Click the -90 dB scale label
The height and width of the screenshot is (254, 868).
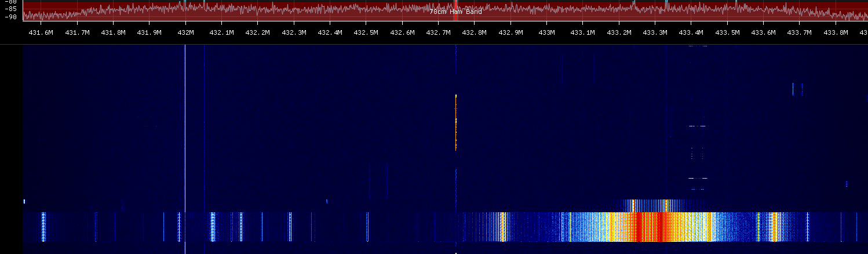pos(10,16)
